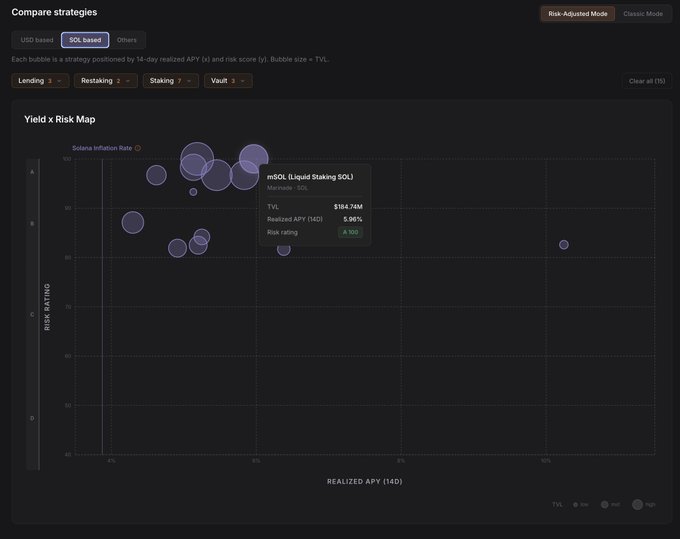The height and width of the screenshot is (539, 680).
Task: Click the low TVL legend circle
Action: (575, 505)
